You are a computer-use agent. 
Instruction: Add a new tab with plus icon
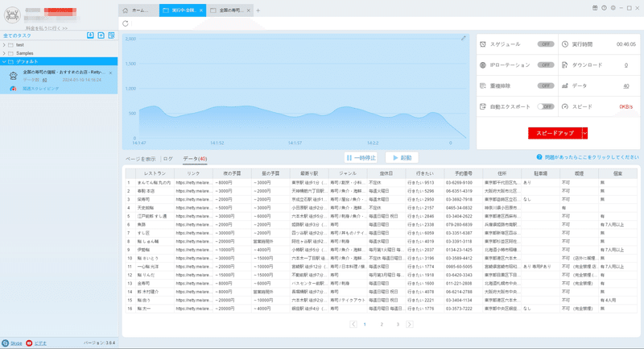pyautogui.click(x=258, y=10)
